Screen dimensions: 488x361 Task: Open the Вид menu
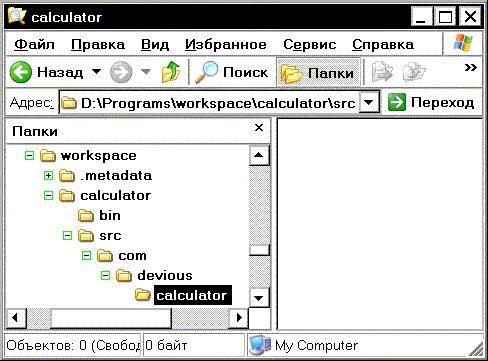coord(155,45)
